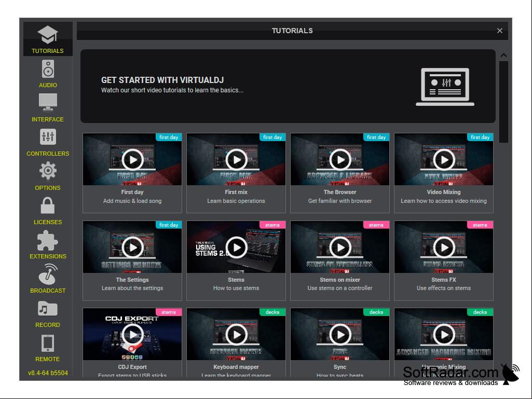
Task: Click the 'decks' tag on Sync card
Action: tap(376, 312)
